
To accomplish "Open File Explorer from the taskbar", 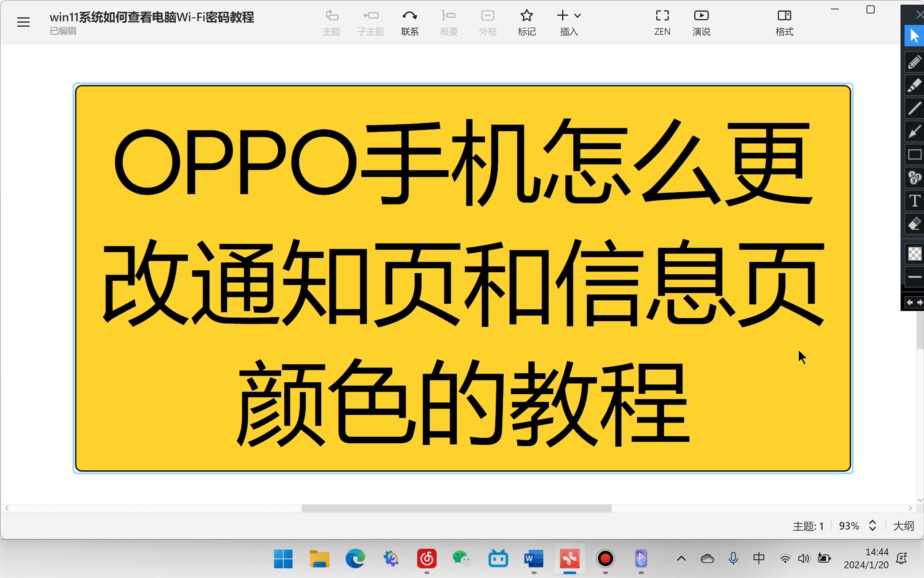I will [x=319, y=559].
